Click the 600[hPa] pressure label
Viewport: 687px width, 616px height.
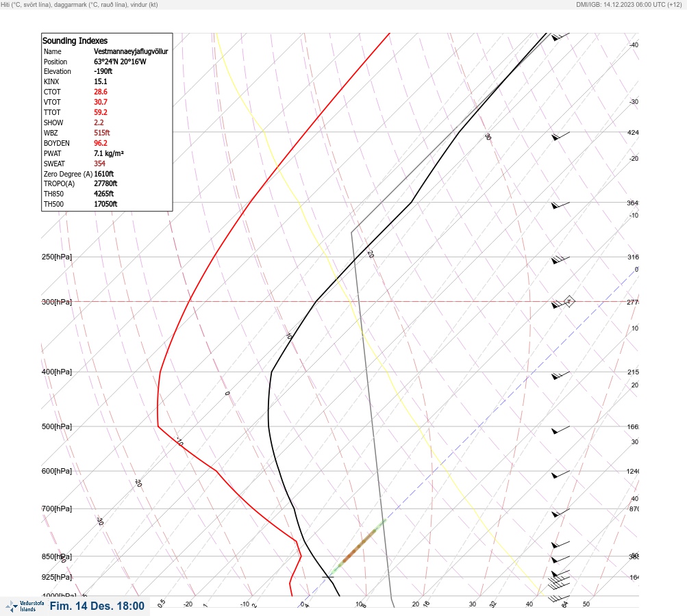57,471
